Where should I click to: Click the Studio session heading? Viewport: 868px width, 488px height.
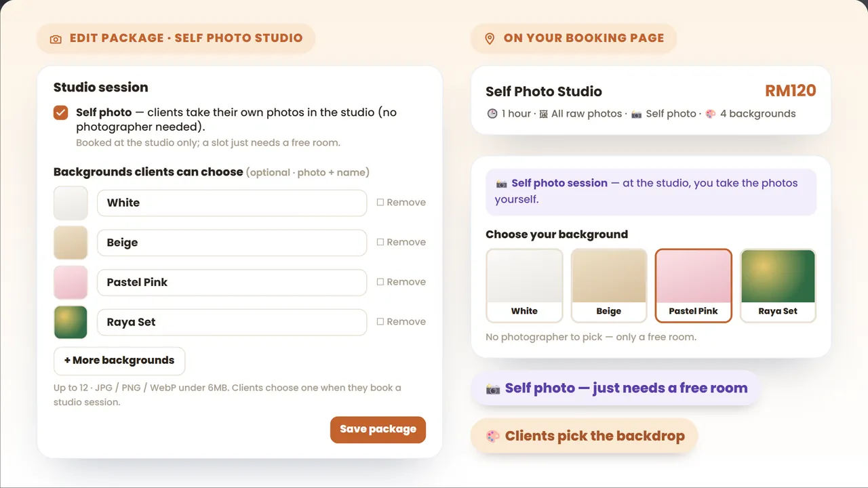(x=100, y=87)
